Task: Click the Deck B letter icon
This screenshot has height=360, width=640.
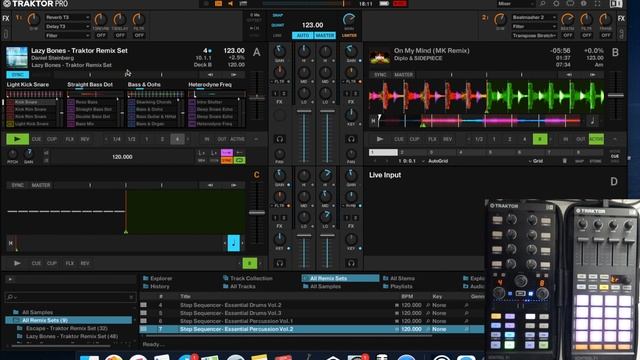Action: tap(615, 52)
